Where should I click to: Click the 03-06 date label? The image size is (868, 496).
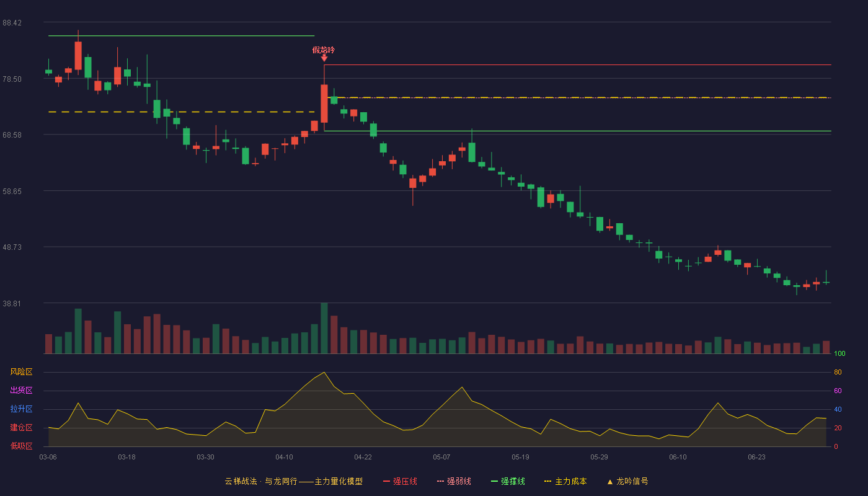point(48,457)
